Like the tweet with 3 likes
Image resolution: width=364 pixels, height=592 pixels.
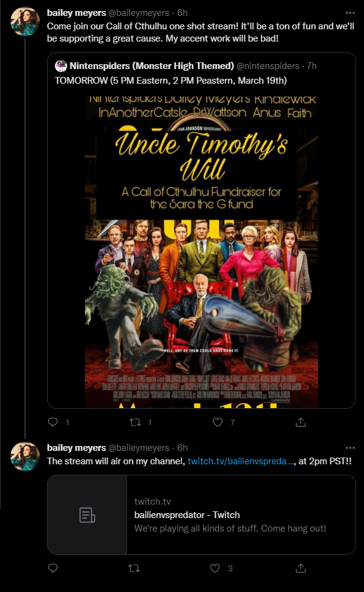click(215, 568)
